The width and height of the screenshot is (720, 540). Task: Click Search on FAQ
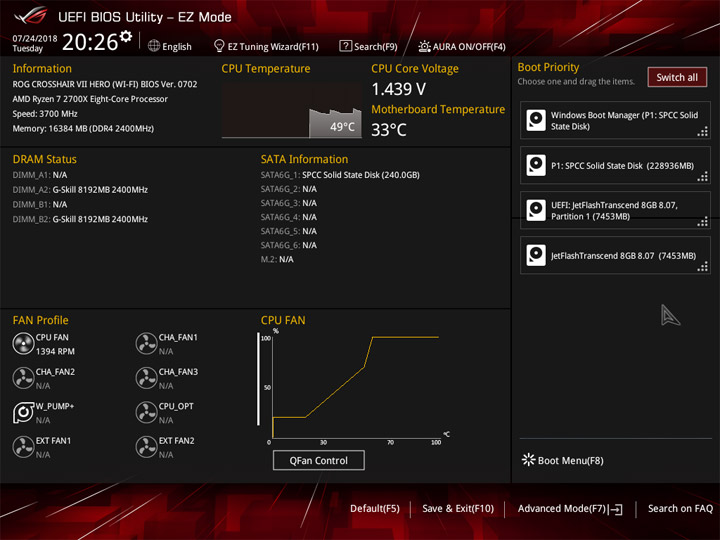tap(680, 509)
